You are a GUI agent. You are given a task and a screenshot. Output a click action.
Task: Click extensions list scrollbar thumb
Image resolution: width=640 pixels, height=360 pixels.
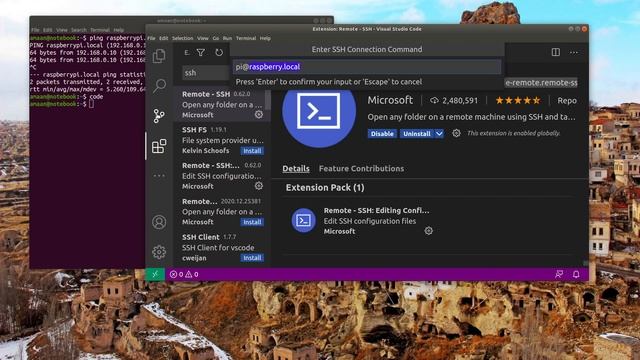[x=268, y=100]
